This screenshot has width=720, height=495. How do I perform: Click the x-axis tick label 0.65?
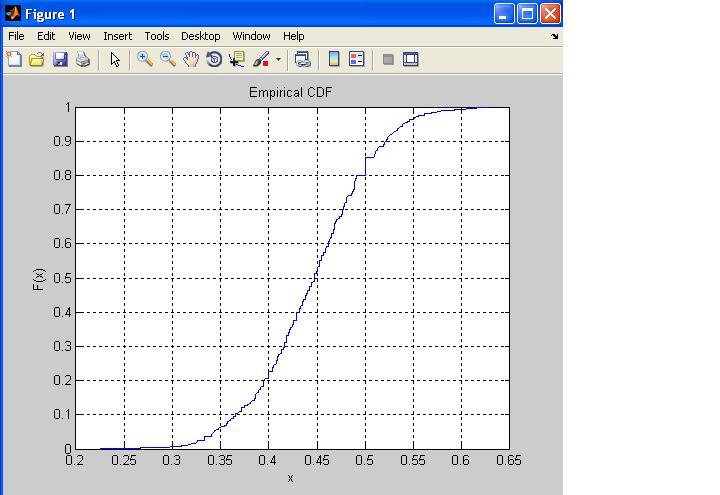(509, 460)
